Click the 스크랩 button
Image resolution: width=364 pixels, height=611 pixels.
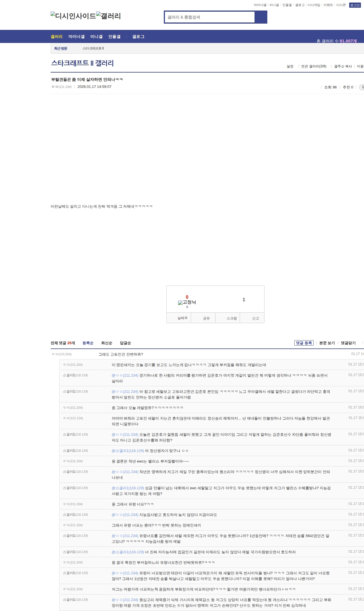point(228,318)
